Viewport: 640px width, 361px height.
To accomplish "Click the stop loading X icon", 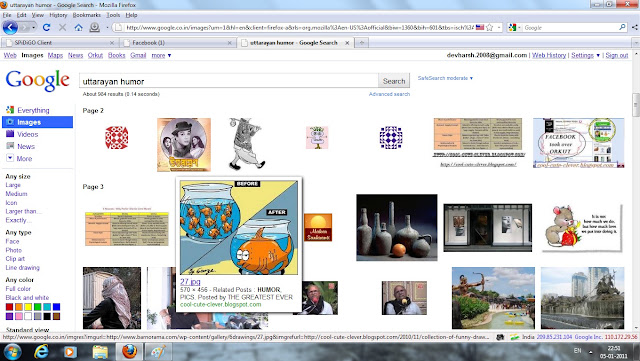I will [x=62, y=27].
